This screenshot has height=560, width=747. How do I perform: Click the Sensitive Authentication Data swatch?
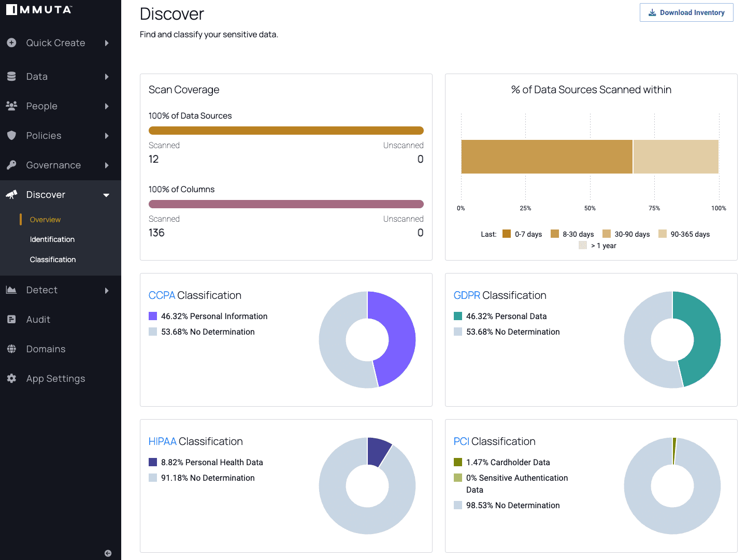[458, 478]
